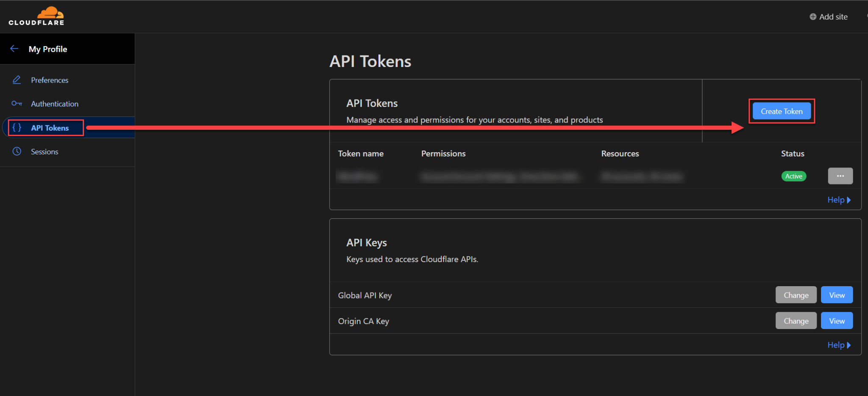Select the blurred token name row
This screenshot has height=396, width=868.
pyautogui.click(x=358, y=176)
